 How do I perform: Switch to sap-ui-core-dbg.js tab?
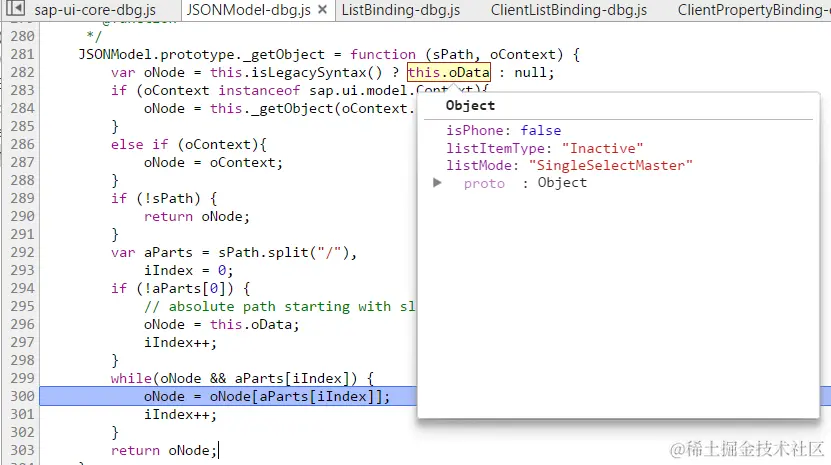click(95, 10)
